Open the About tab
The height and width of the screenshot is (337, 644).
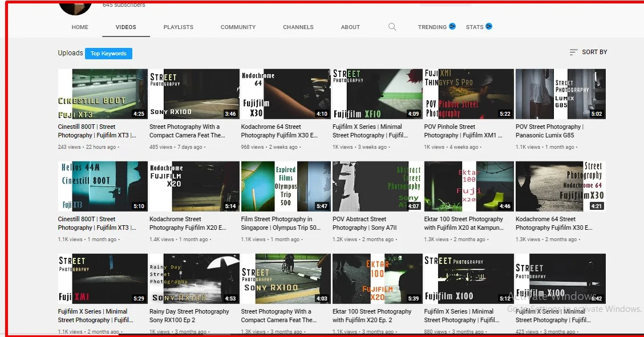coord(350,27)
